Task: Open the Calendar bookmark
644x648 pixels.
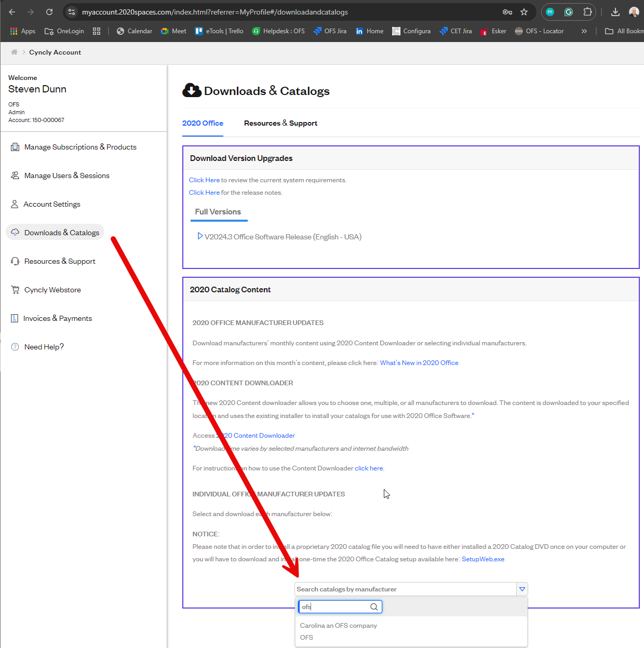Action: (135, 31)
